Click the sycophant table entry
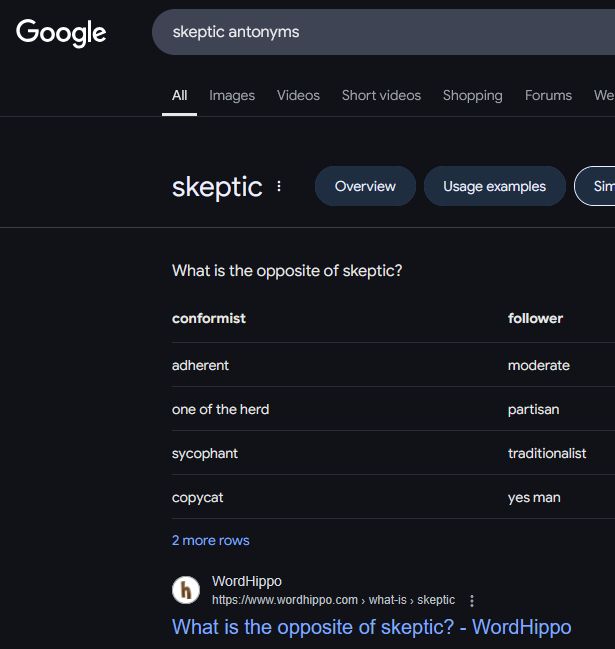Screen dimensions: 615x649 (x=205, y=453)
